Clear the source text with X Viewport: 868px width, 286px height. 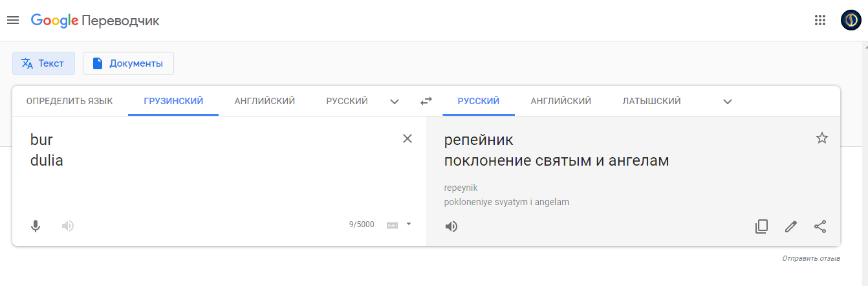pos(407,138)
